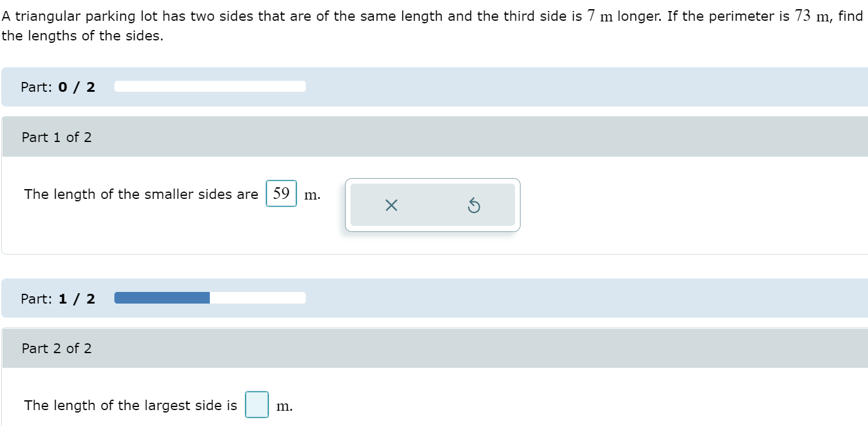The width and height of the screenshot is (868, 426).
Task: Click the blue half-filled progress bar
Action: (x=161, y=297)
